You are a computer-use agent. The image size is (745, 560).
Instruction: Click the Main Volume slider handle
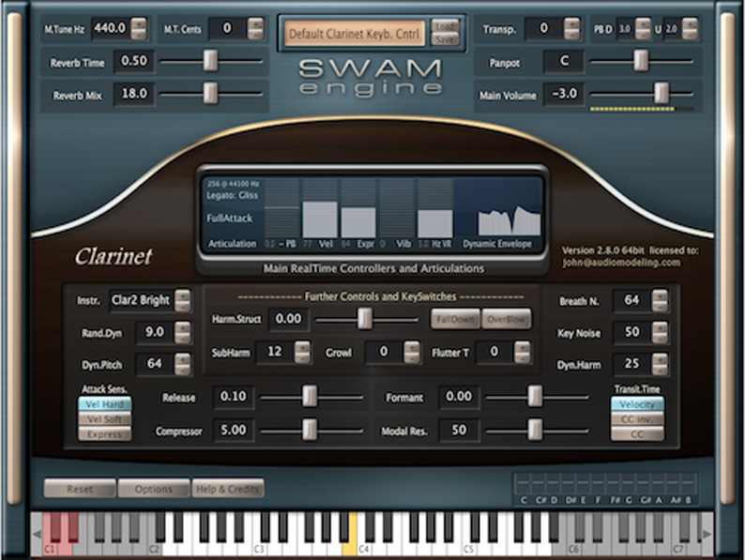(661, 93)
